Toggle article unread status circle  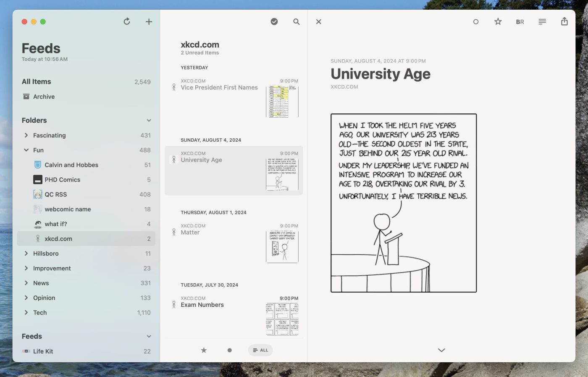476,21
